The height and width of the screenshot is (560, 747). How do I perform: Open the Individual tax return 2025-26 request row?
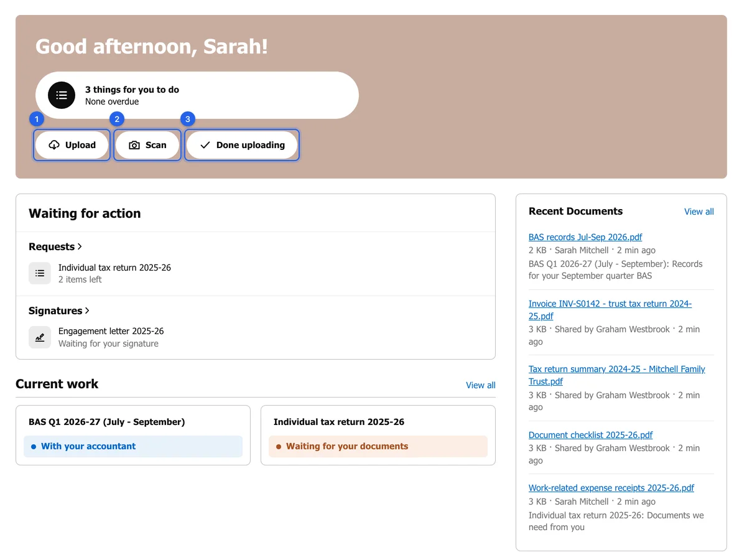coord(256,273)
